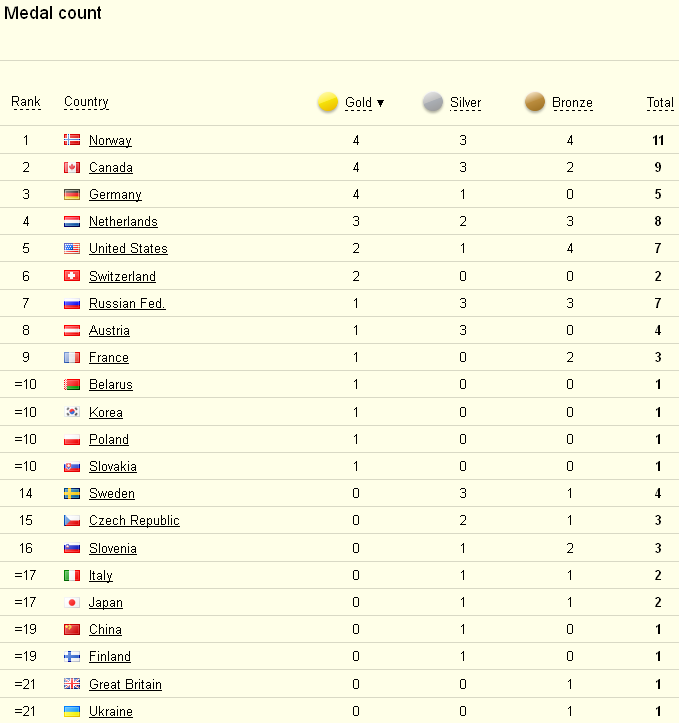Click the Japan flag icon
Image resolution: width=679 pixels, height=723 pixels.
(x=72, y=602)
